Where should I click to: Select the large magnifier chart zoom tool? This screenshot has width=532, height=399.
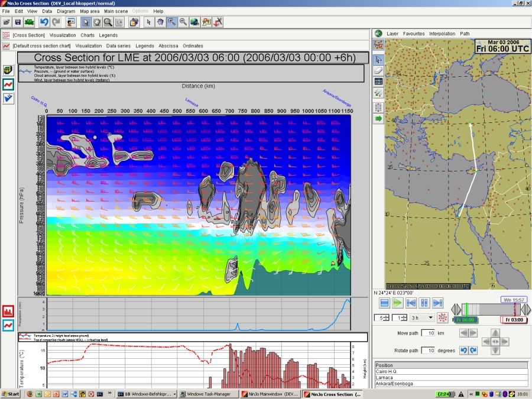point(108,22)
